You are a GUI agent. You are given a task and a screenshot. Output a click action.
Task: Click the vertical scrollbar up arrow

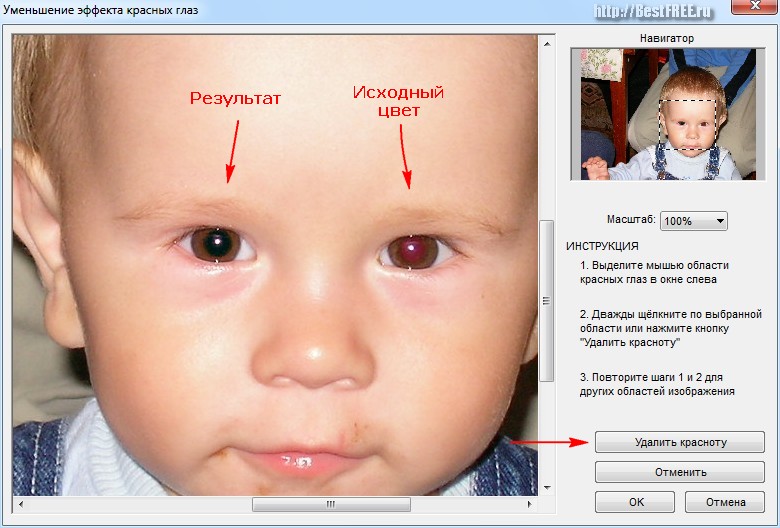tap(547, 44)
